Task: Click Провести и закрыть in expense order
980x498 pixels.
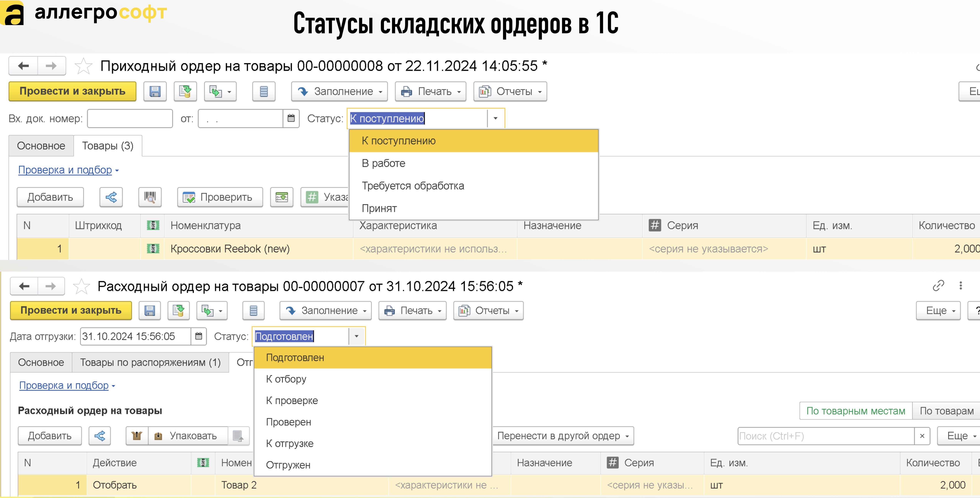Action: (71, 310)
